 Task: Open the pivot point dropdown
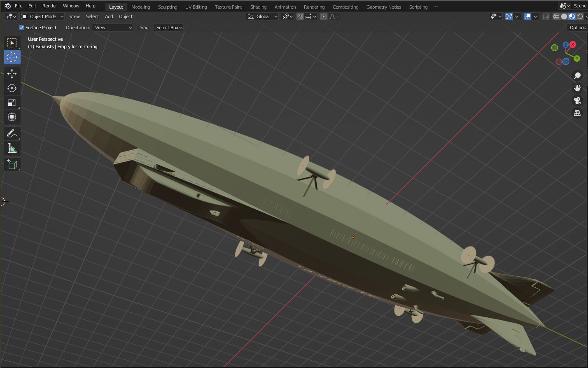[287, 16]
